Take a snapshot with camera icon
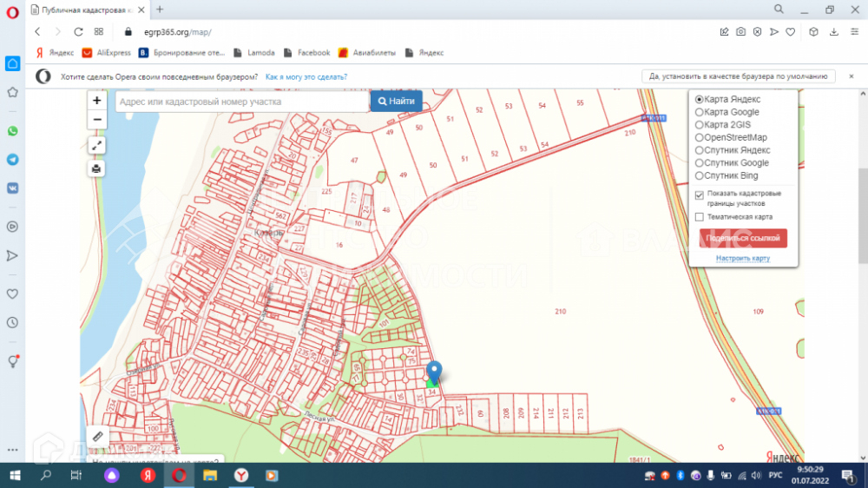 [740, 31]
